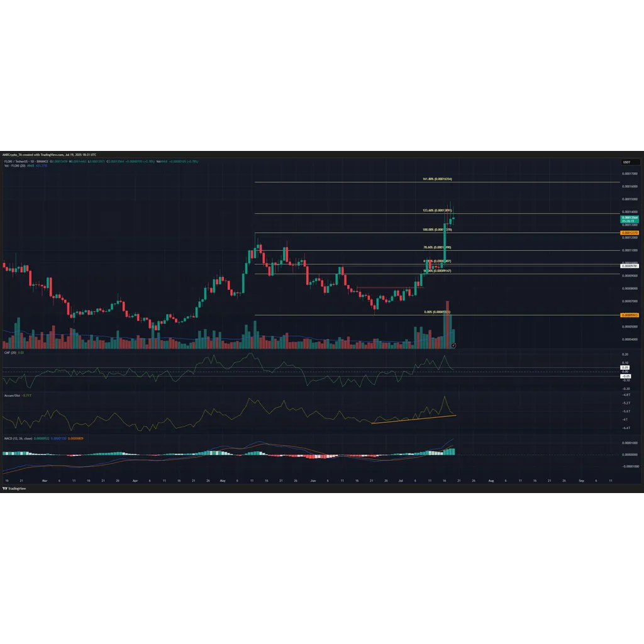Click the Apr label on the time axis
The image size is (644, 644).
coord(135,480)
